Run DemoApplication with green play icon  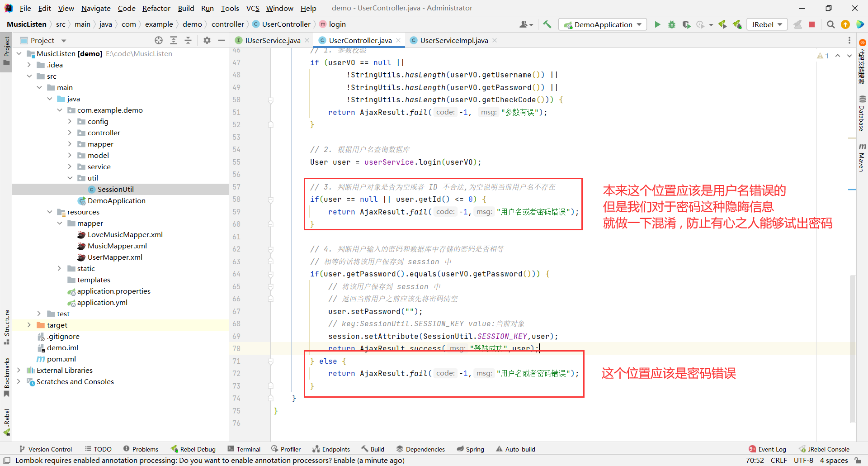point(657,24)
